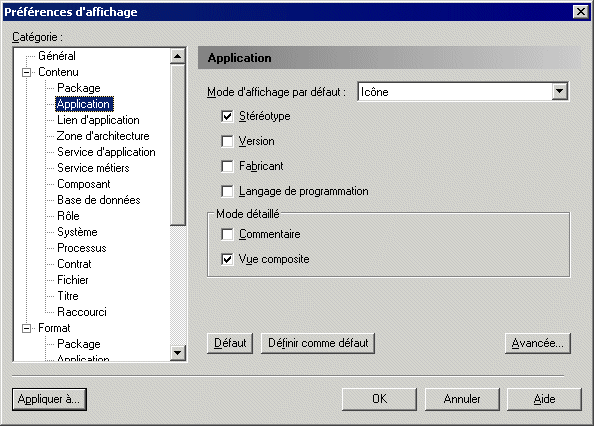Uncheck the Stéréotype checkbox

tap(227, 116)
